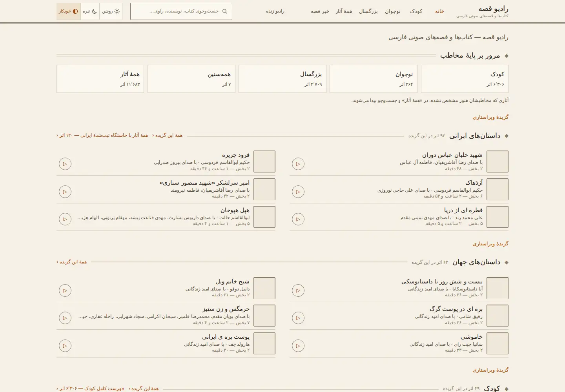Play فرود جزیره audio
The width and height of the screenshot is (565, 392).
point(65,164)
